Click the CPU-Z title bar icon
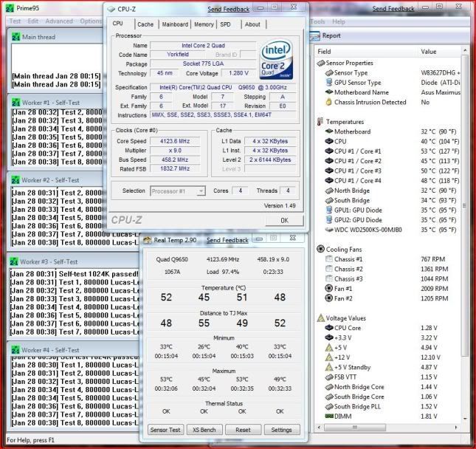 111,9
